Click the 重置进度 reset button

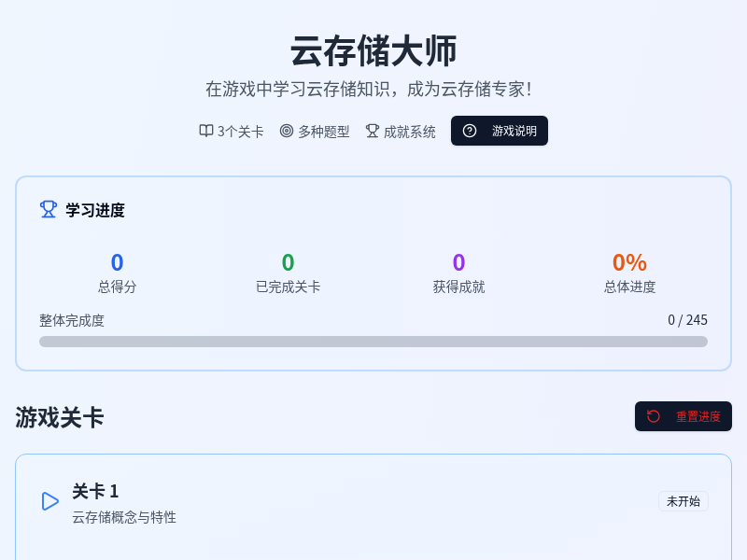pyautogui.click(x=683, y=416)
